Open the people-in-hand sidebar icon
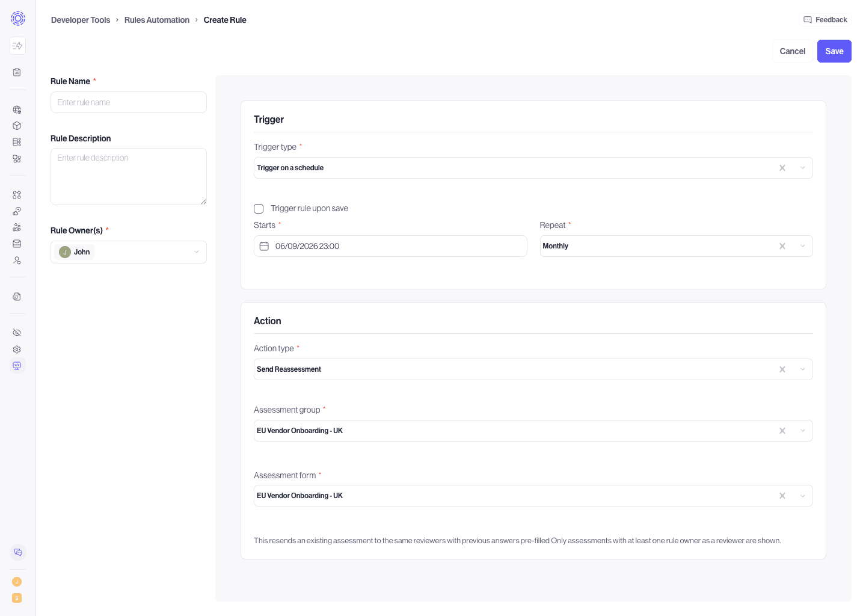 (x=17, y=227)
